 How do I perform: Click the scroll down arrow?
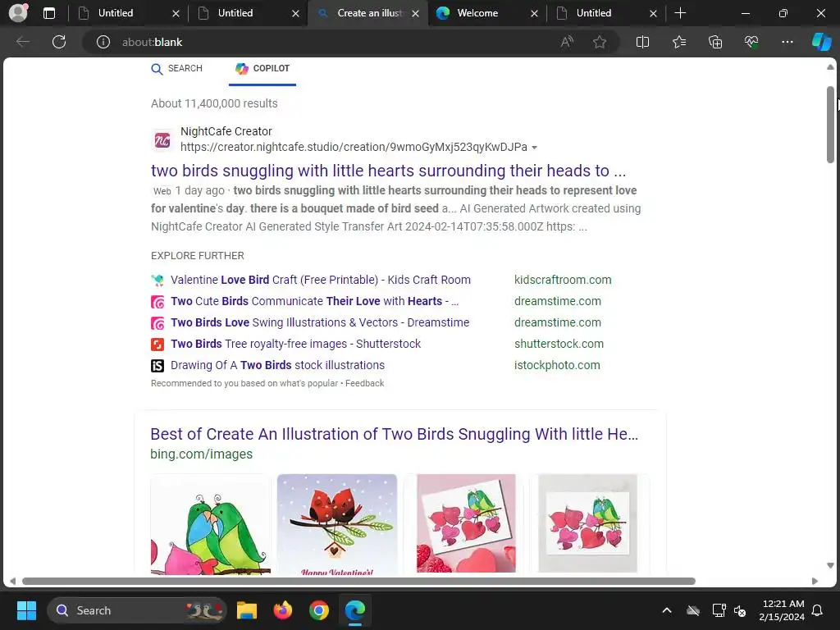[x=830, y=566]
